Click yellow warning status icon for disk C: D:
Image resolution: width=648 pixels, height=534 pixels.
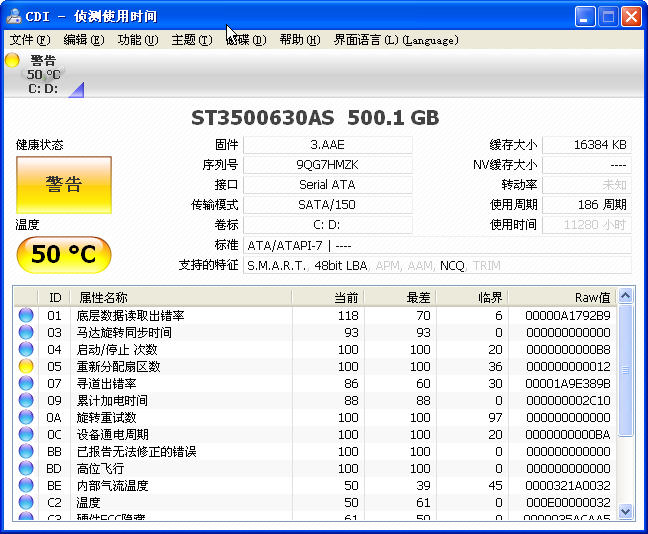pyautogui.click(x=12, y=61)
